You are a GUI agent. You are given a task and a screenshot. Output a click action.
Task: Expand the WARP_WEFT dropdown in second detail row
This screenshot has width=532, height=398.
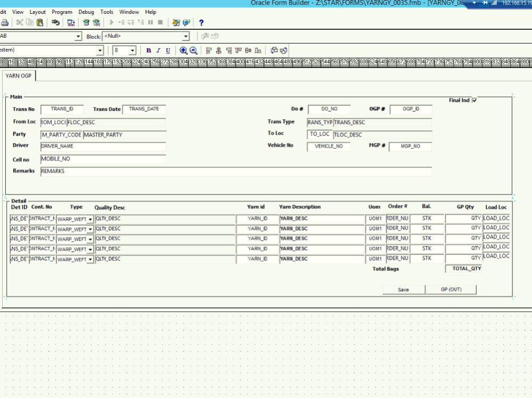tap(90, 230)
